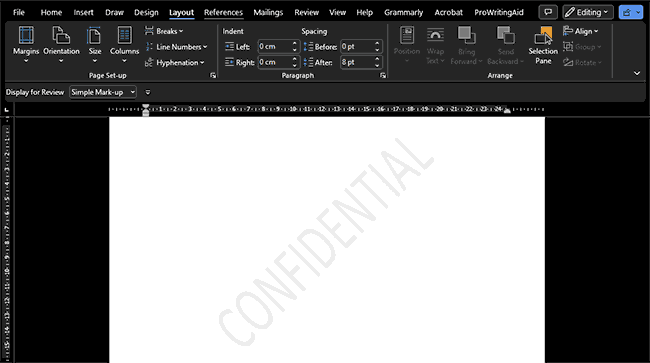Open the Orientation options
650x363 pixels.
pyautogui.click(x=61, y=45)
